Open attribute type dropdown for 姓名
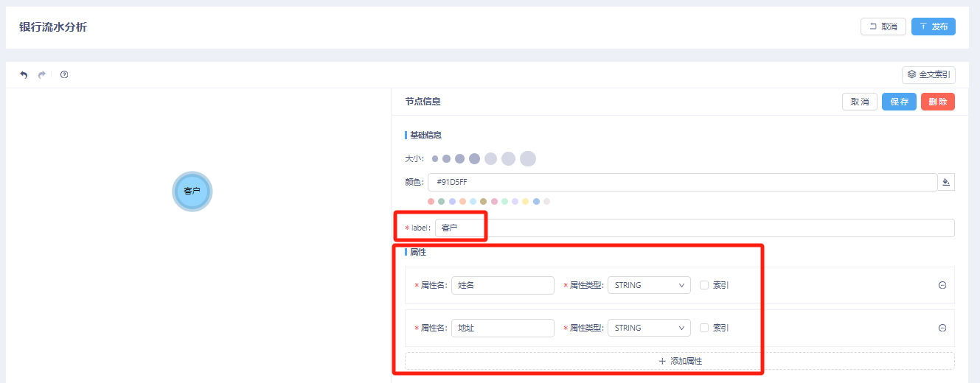Screen dimensions: 980x383 [649, 286]
